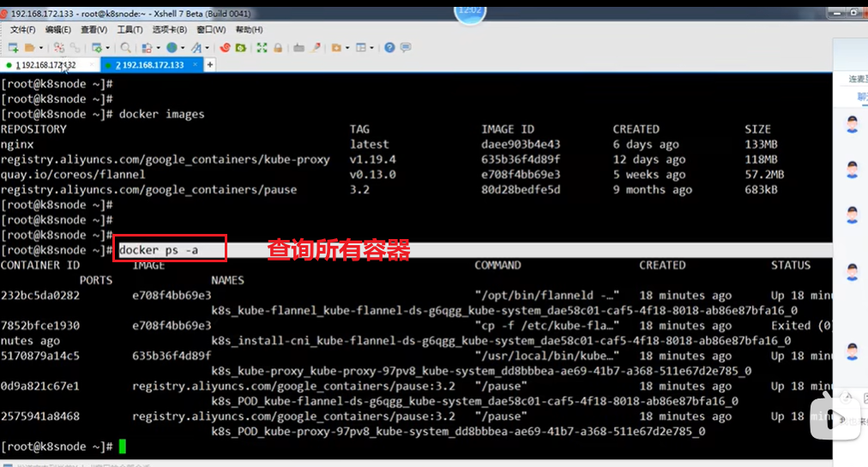The height and width of the screenshot is (467, 868).
Task: Launch Xftp with the red swirl icon
Action: pyautogui.click(x=225, y=48)
